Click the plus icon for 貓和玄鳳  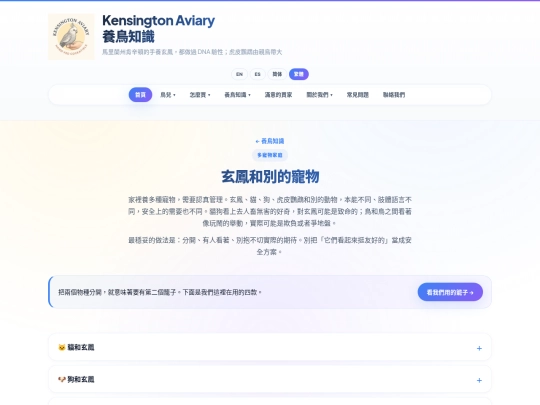tap(479, 348)
